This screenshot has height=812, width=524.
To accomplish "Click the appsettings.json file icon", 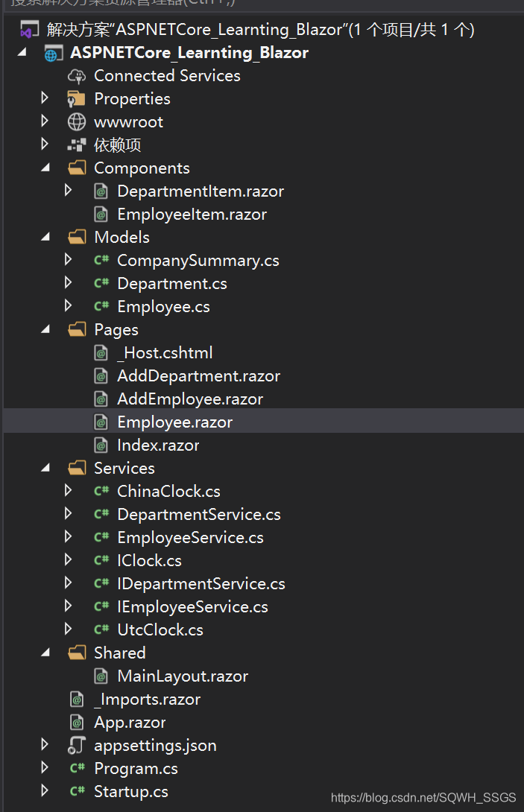I will click(x=77, y=746).
